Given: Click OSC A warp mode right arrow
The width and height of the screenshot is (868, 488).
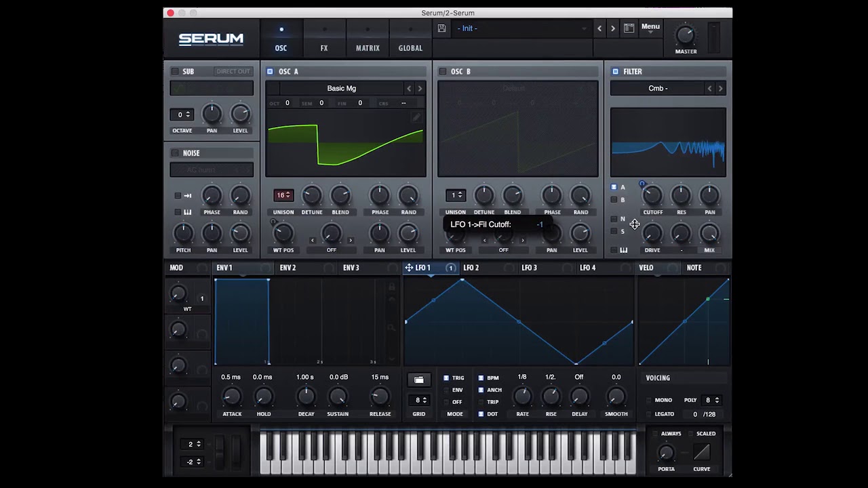Looking at the screenshot, I should tap(351, 241).
